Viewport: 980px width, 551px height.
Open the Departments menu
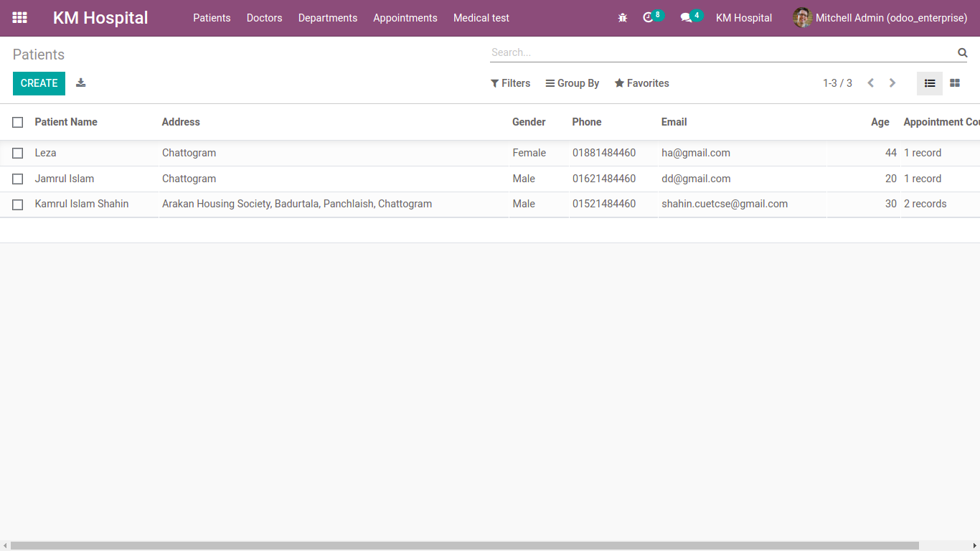click(328, 18)
